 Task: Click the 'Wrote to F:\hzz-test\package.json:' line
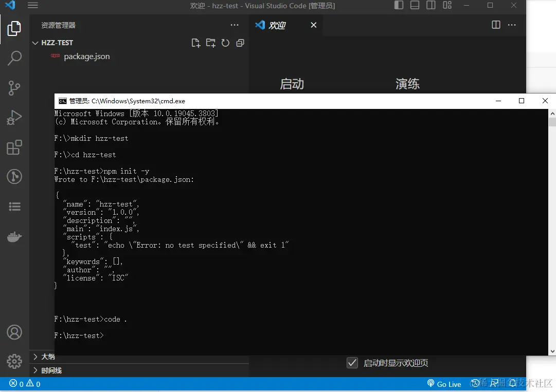(x=124, y=179)
